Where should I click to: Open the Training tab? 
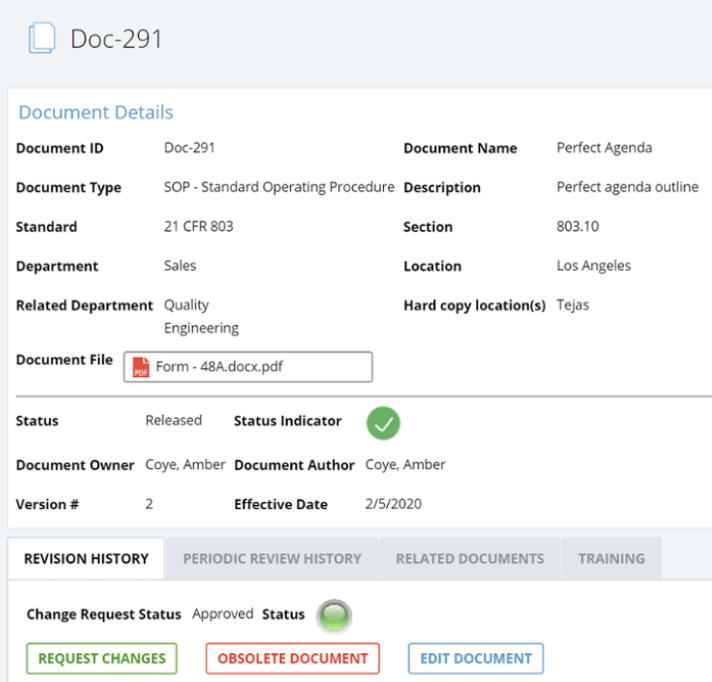(x=611, y=559)
